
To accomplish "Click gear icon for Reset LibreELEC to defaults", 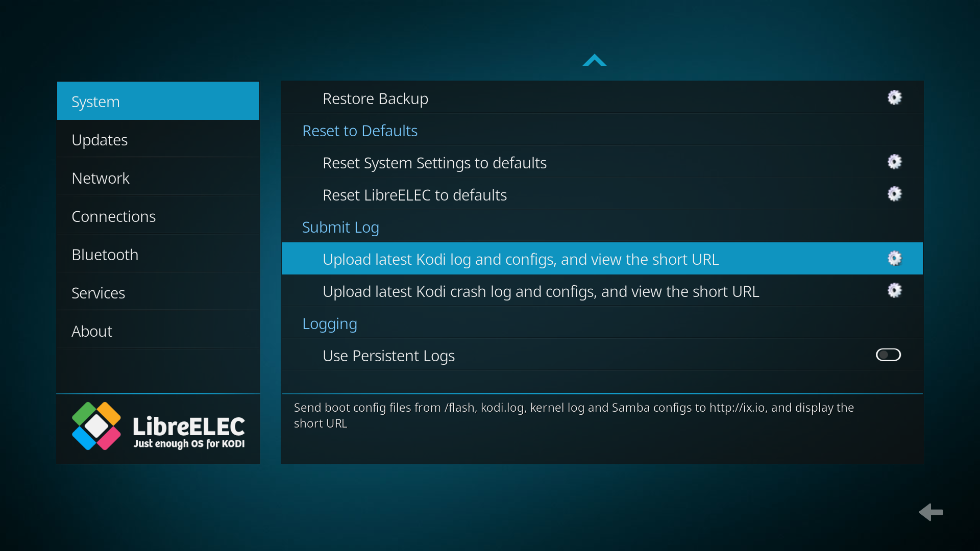I will coord(894,194).
